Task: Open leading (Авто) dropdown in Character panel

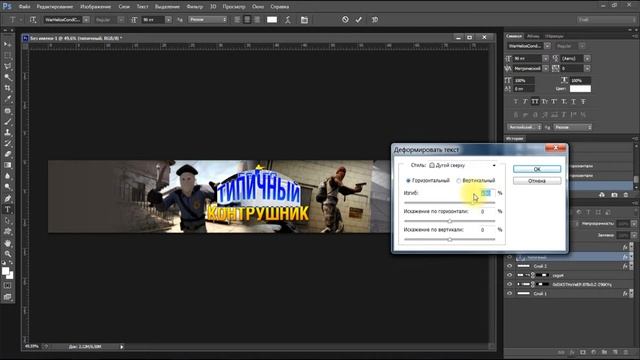Action: point(587,58)
